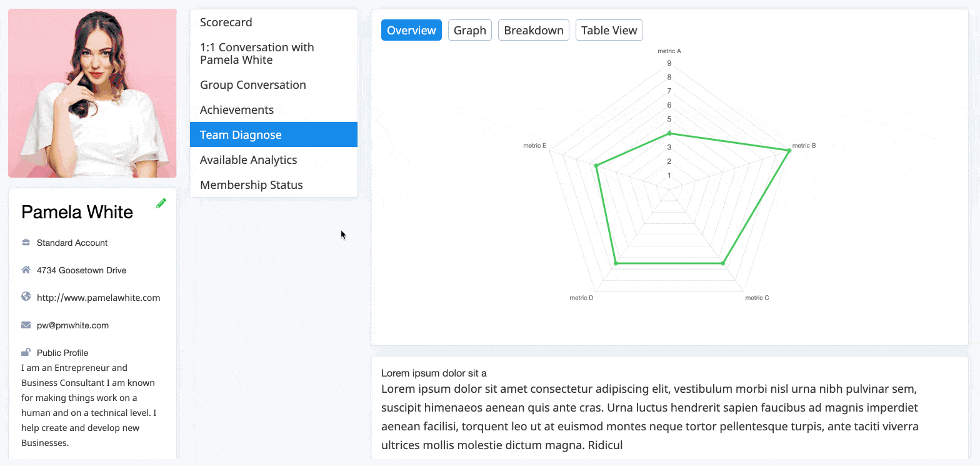Click the radar scale value 1
Image resolution: width=980 pixels, height=466 pixels.
pos(669,175)
